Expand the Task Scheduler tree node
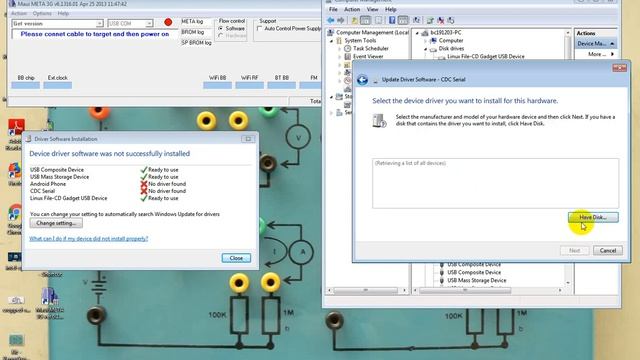The image size is (640, 360). pyautogui.click(x=340, y=49)
